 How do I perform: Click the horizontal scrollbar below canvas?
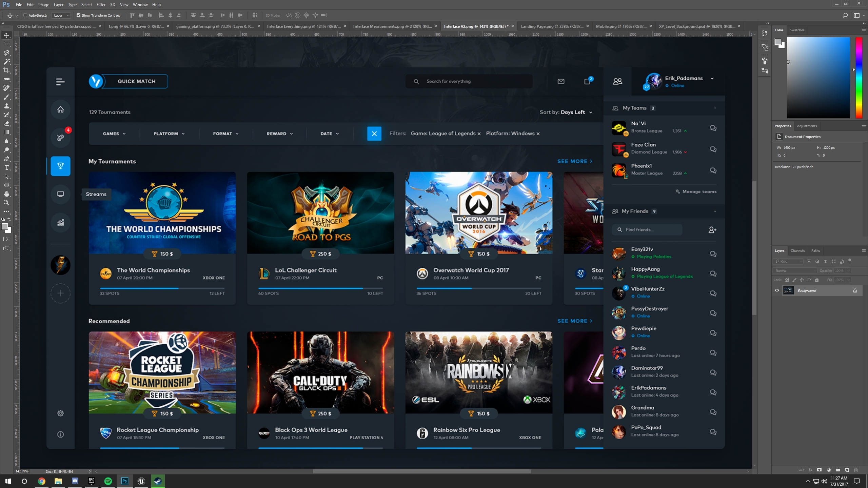(422, 471)
